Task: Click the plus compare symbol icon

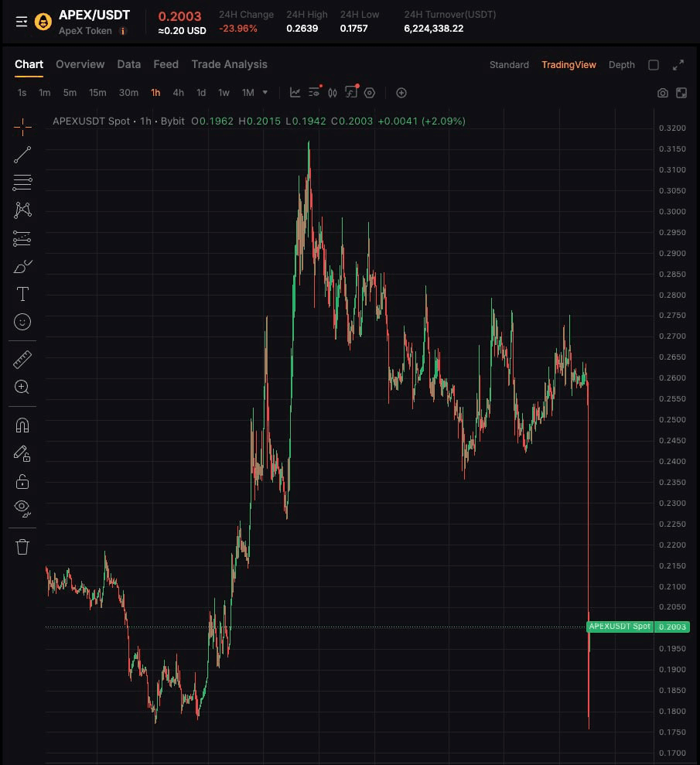Action: point(401,93)
